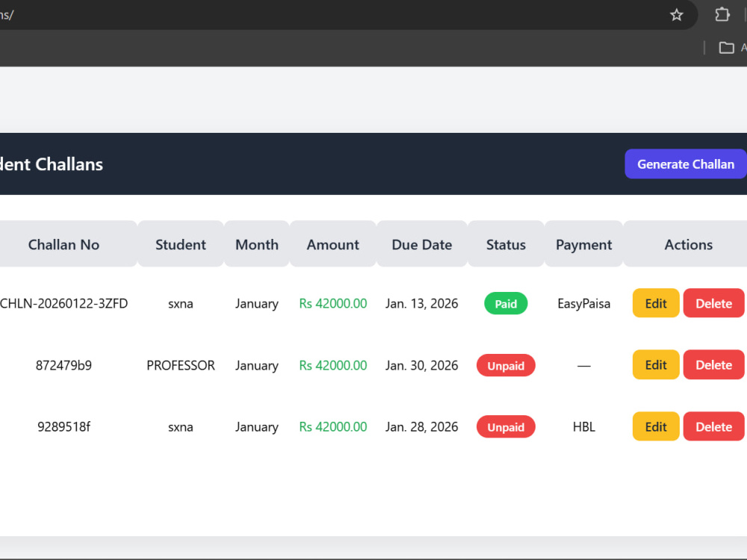Image resolution: width=747 pixels, height=560 pixels.
Task: Click due date Jan. 28, 2026
Action: (x=421, y=426)
